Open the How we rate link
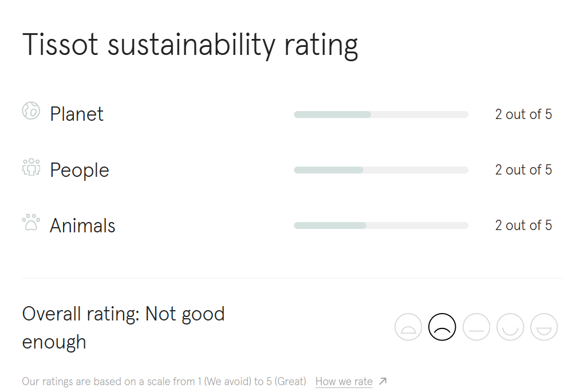This screenshot has width=588, height=392. click(344, 381)
